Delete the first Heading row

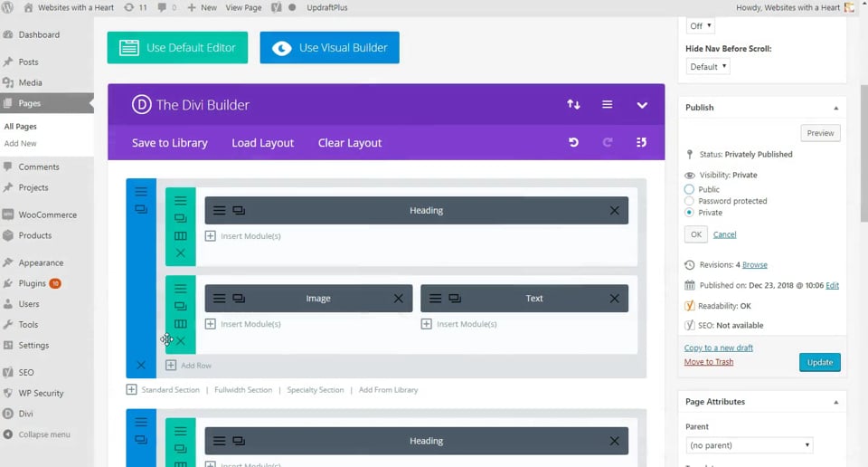point(181,253)
